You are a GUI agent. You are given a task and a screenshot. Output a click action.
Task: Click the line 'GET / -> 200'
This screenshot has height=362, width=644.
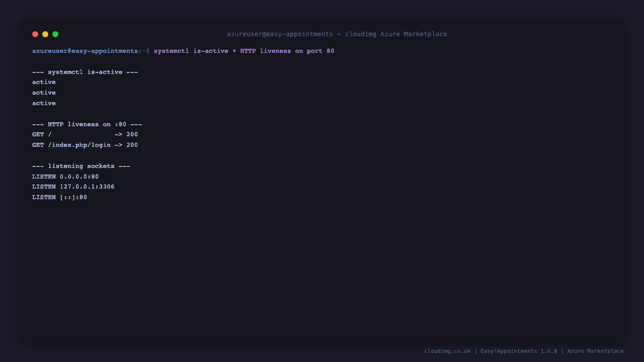[x=85, y=134]
